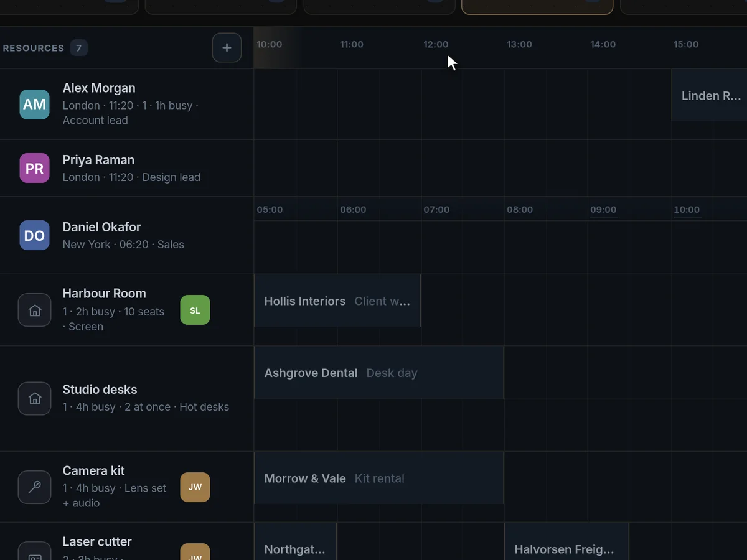Click the Studio desks house icon
This screenshot has height=560, width=747.
[x=34, y=398]
